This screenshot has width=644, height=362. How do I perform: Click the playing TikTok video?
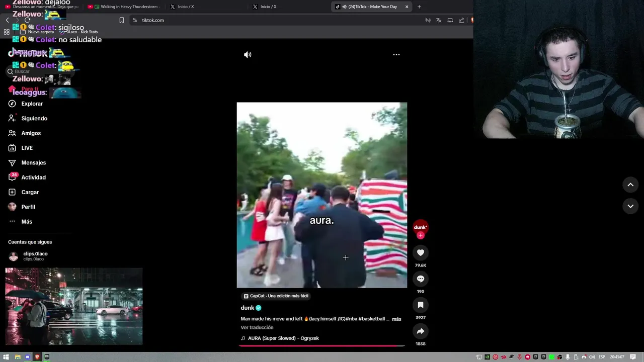(322, 195)
